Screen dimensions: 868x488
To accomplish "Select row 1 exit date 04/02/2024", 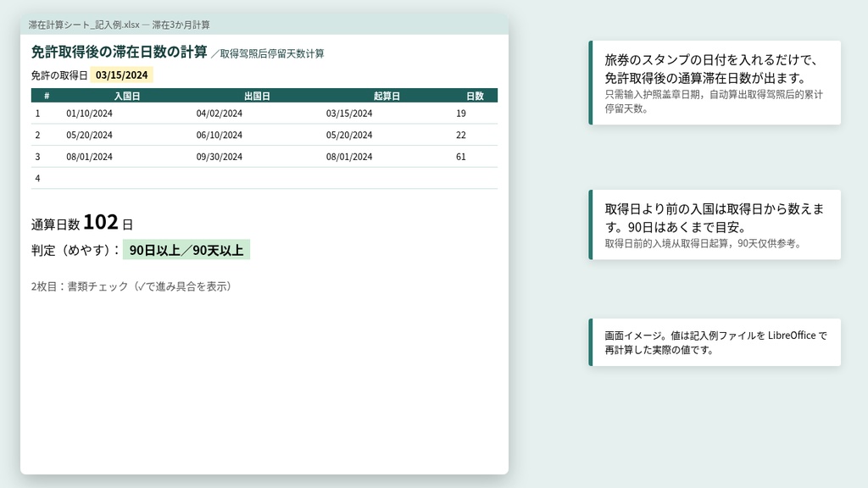I will coord(220,114).
